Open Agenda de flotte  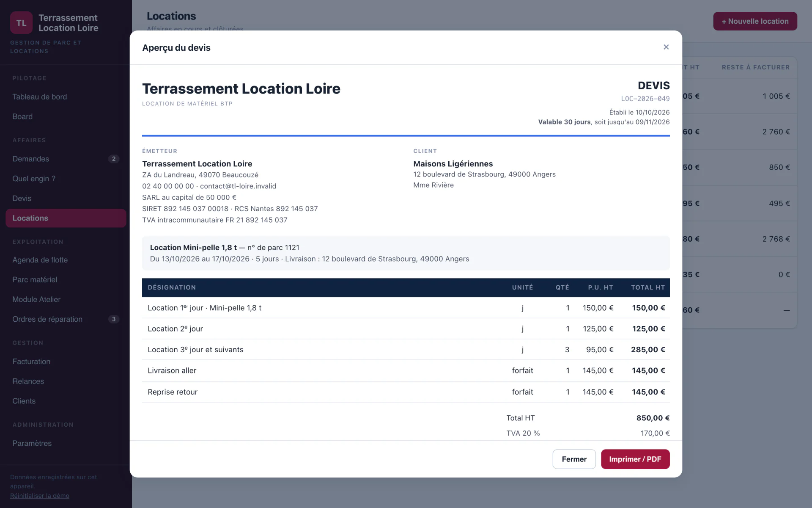[x=66, y=260]
